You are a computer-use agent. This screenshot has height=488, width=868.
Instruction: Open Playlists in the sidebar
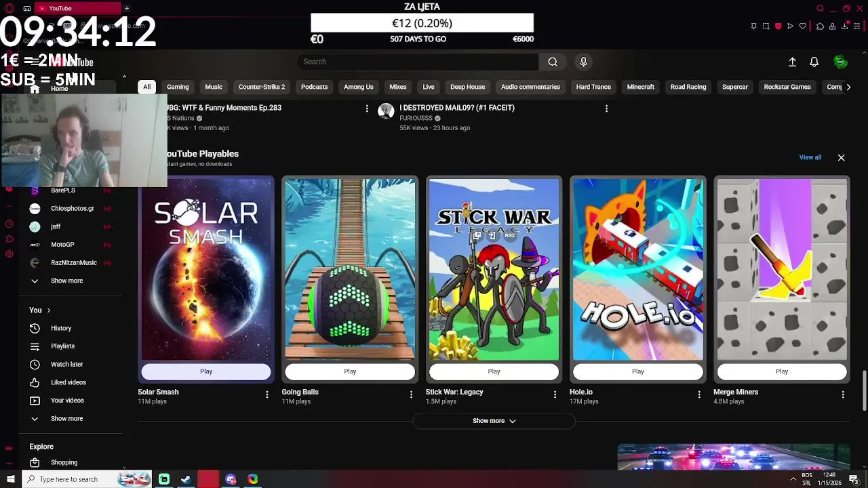[x=71, y=346]
